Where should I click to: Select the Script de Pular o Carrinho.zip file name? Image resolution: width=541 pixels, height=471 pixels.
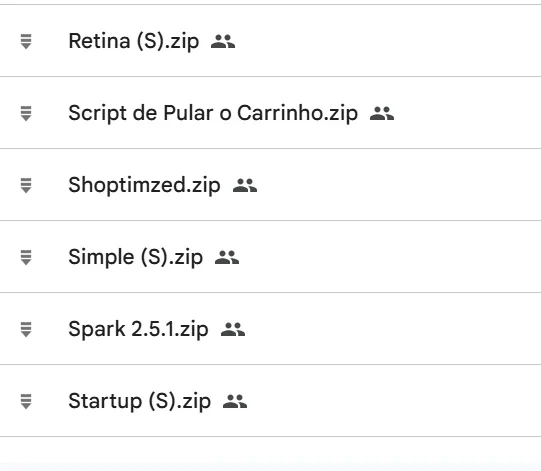point(213,114)
